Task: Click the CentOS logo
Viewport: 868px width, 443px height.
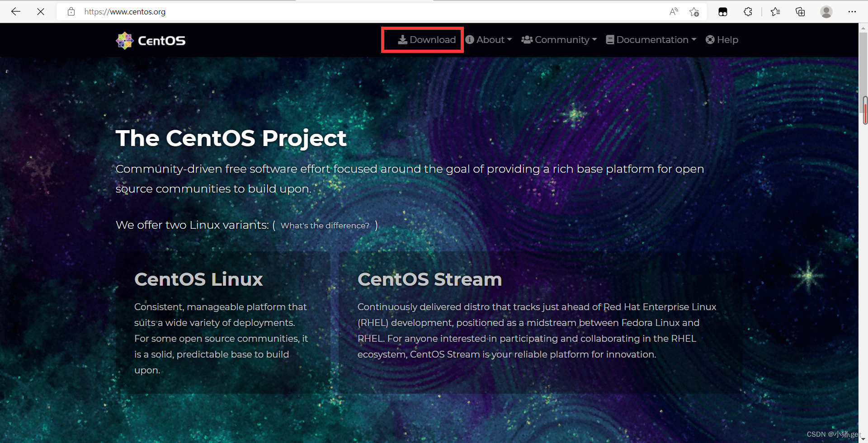Action: [x=151, y=41]
